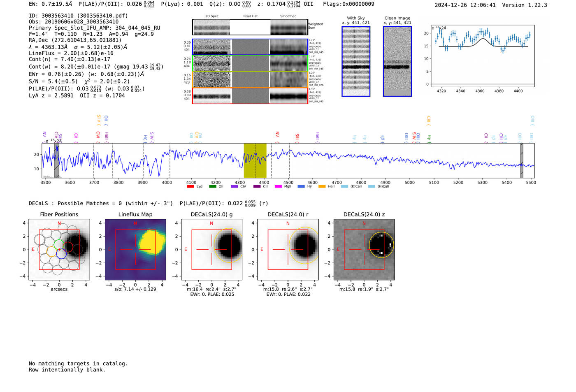Click the magenta MgII legend swatch
This screenshot has width=576, height=392.
coord(278,186)
